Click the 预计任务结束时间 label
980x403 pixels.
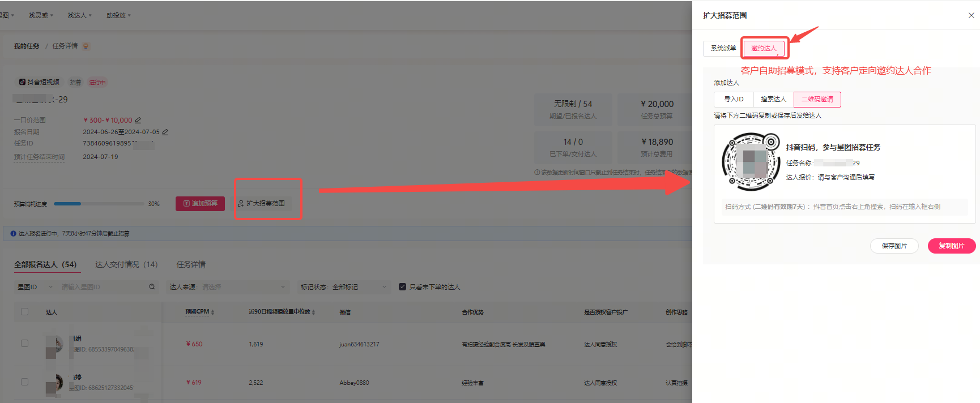39,157
